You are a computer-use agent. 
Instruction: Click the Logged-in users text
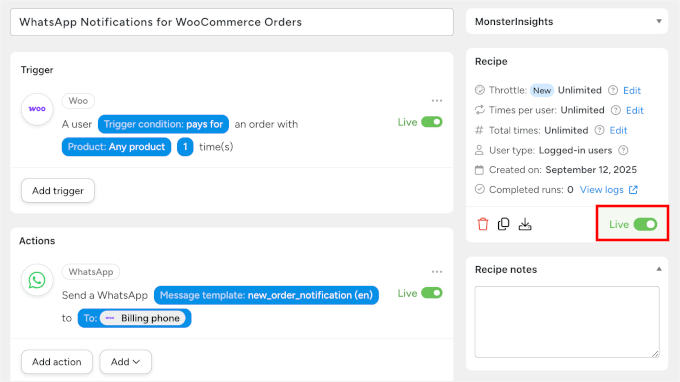pyautogui.click(x=575, y=150)
